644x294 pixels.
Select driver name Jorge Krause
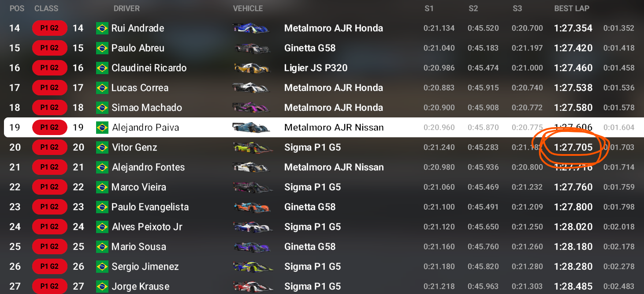pyautogui.click(x=140, y=286)
